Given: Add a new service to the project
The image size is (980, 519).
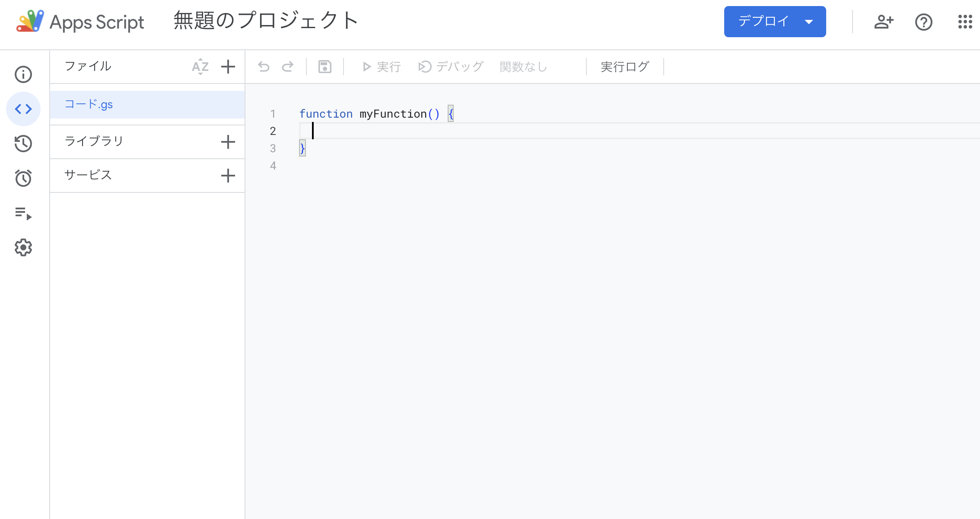Looking at the screenshot, I should [x=228, y=176].
